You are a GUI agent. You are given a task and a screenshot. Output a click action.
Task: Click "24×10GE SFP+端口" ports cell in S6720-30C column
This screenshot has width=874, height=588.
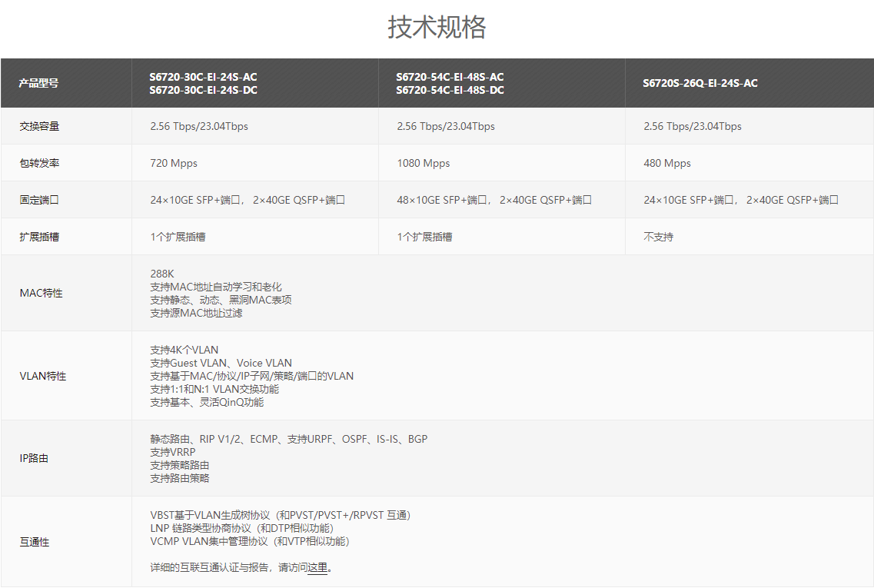pos(248,200)
